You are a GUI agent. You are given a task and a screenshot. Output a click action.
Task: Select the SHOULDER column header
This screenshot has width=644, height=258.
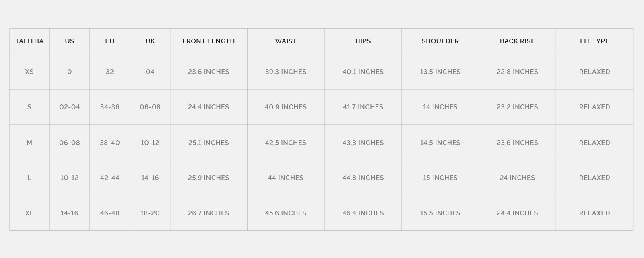pyautogui.click(x=440, y=41)
